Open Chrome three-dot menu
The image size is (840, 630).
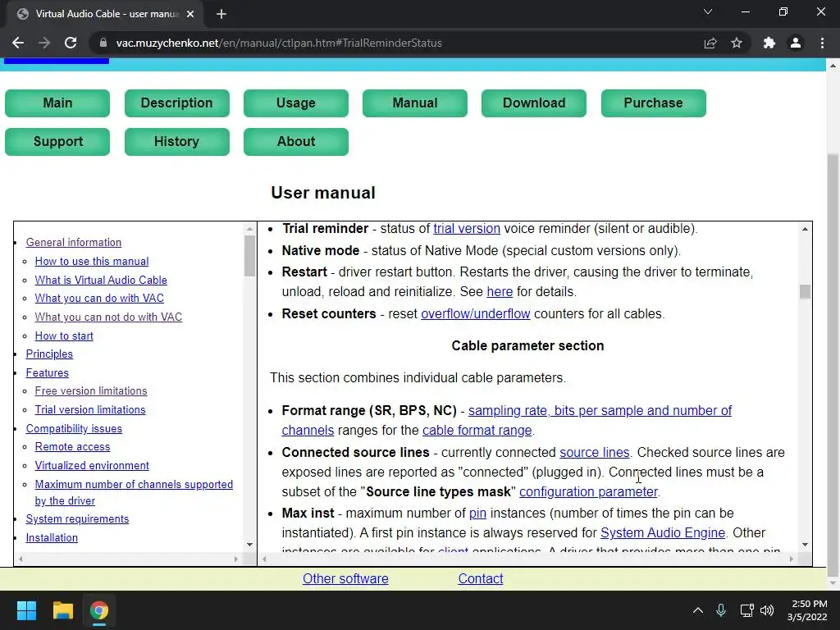point(822,43)
